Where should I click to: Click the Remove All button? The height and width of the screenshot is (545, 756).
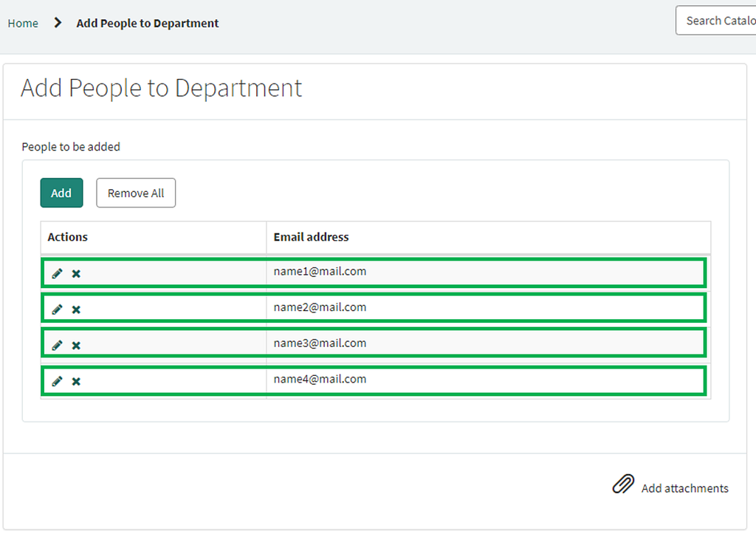pos(136,193)
